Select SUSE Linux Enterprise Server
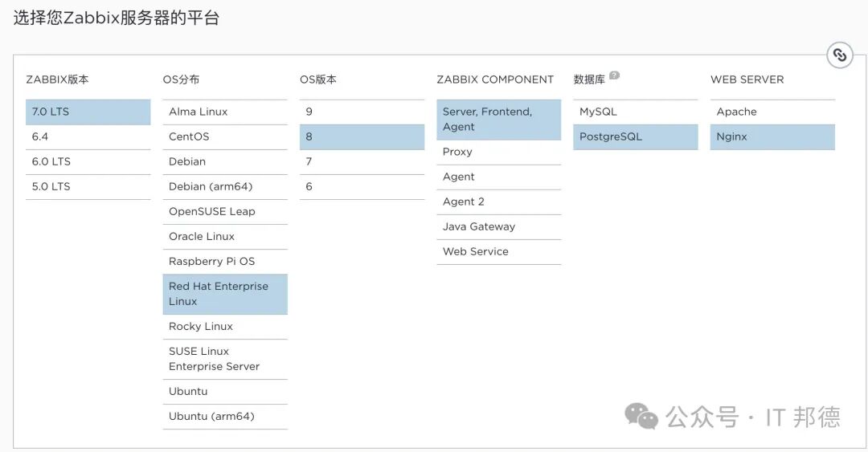This screenshot has height=452, width=868. click(225, 359)
